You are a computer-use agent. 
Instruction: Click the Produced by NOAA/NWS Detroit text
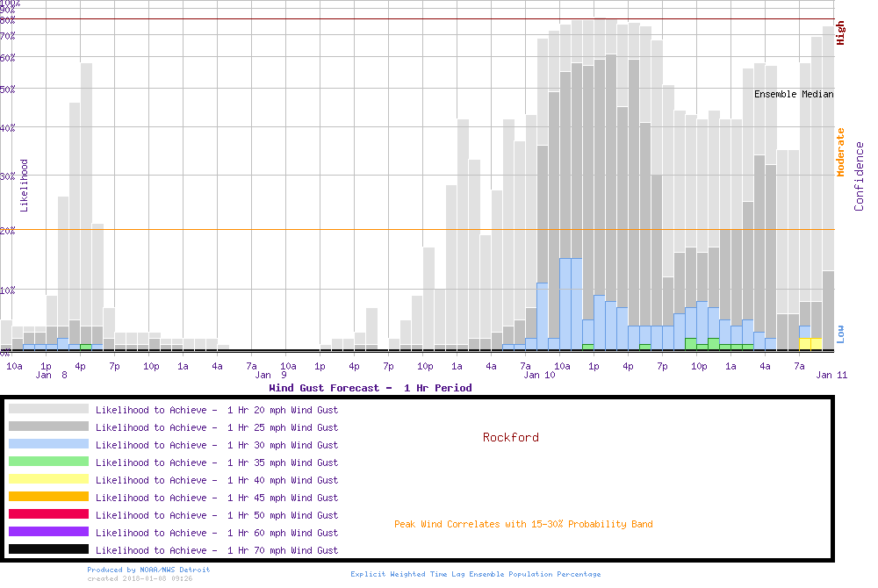pos(148,570)
